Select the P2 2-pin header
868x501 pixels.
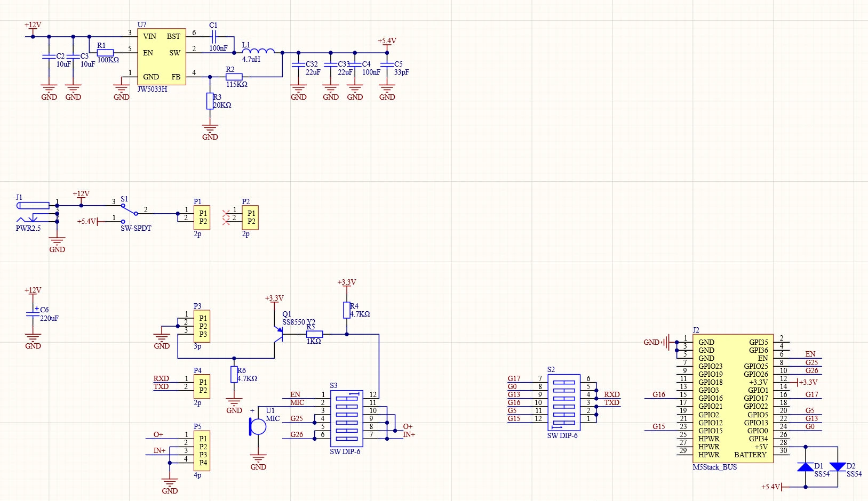(250, 217)
